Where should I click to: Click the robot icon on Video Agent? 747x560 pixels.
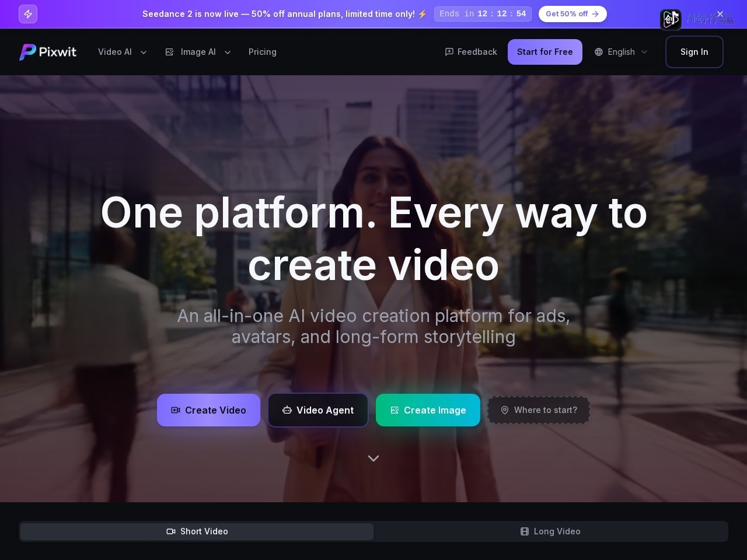point(287,410)
